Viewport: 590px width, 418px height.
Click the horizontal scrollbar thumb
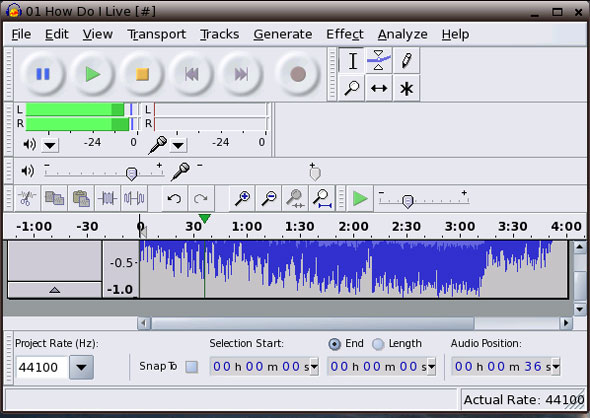(x=313, y=323)
